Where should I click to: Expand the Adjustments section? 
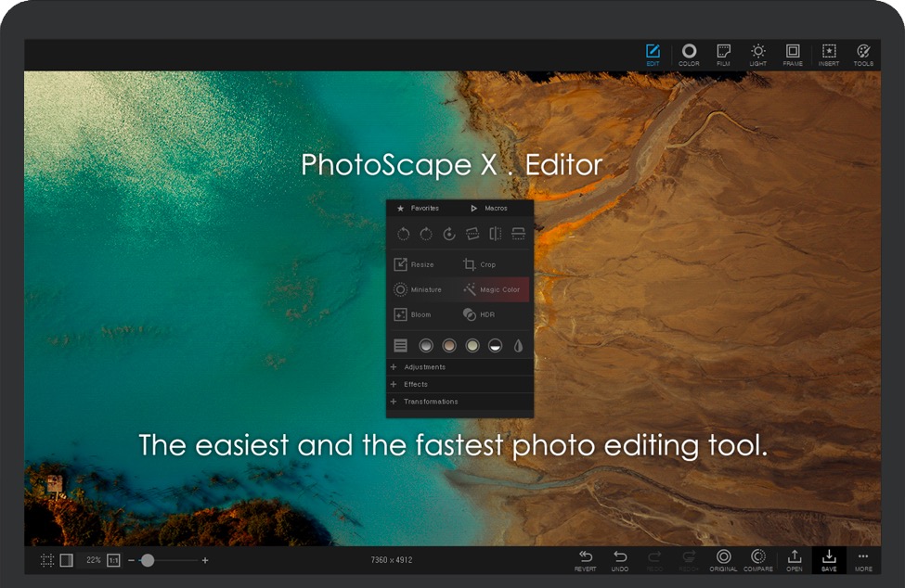point(424,367)
